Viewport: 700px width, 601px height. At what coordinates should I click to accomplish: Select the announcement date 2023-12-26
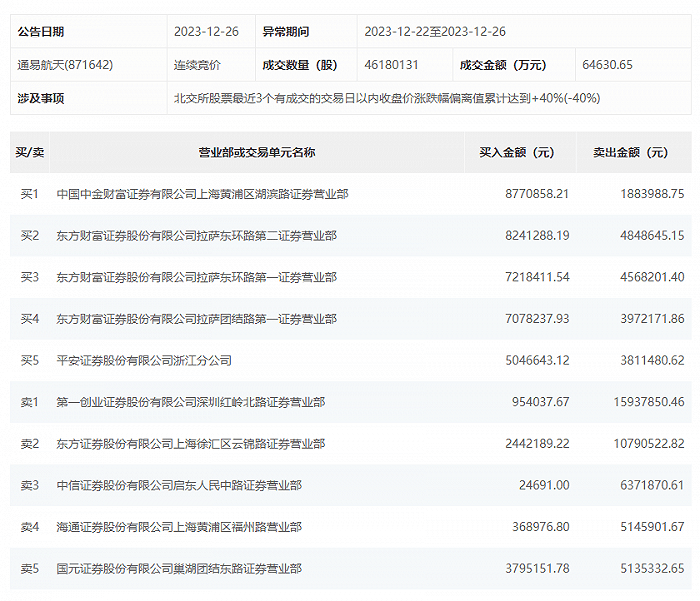[x=206, y=32]
